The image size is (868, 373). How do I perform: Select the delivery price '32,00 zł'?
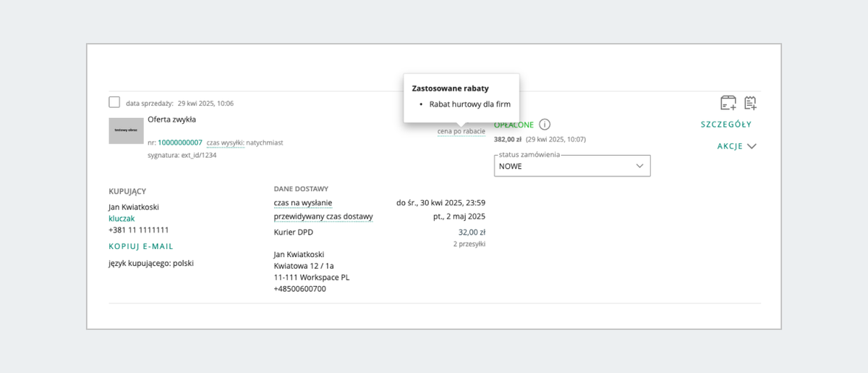pos(472,232)
